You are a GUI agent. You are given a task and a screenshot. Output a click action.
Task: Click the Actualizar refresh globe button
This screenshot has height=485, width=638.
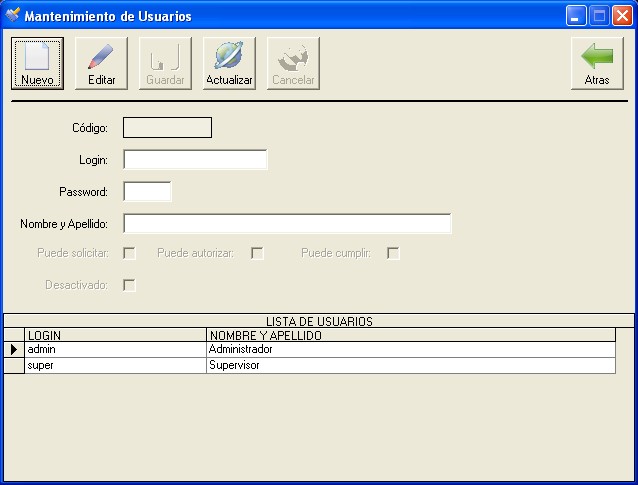pos(229,63)
